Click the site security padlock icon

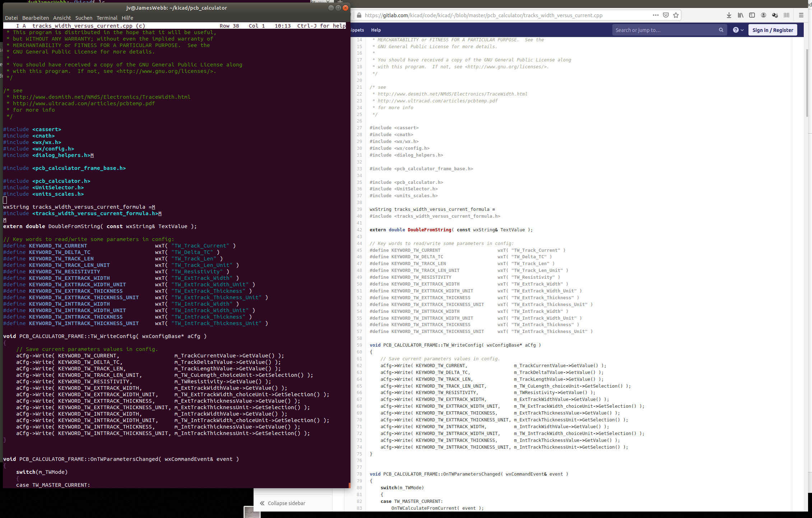(x=359, y=15)
